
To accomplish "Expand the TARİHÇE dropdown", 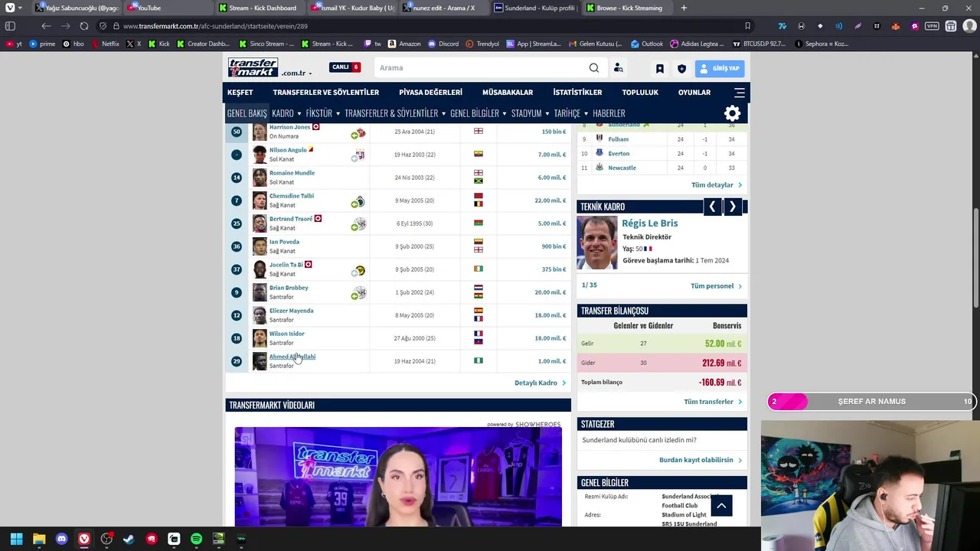I will (571, 113).
